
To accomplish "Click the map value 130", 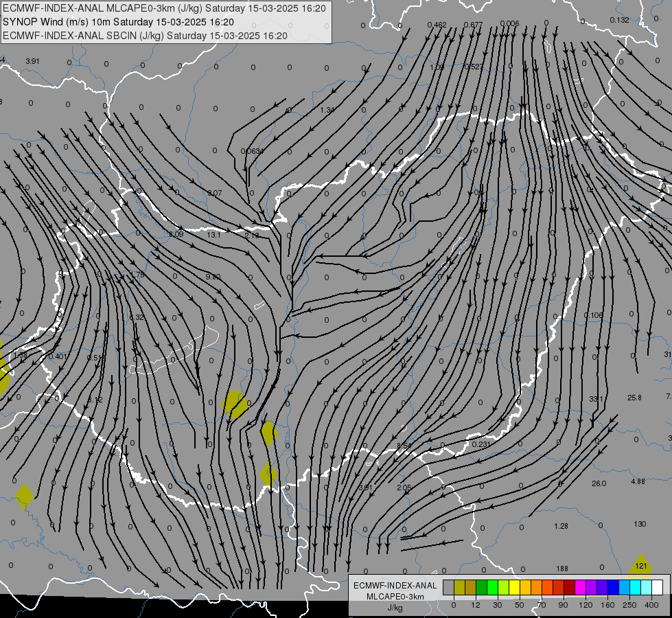I will coord(640,524).
